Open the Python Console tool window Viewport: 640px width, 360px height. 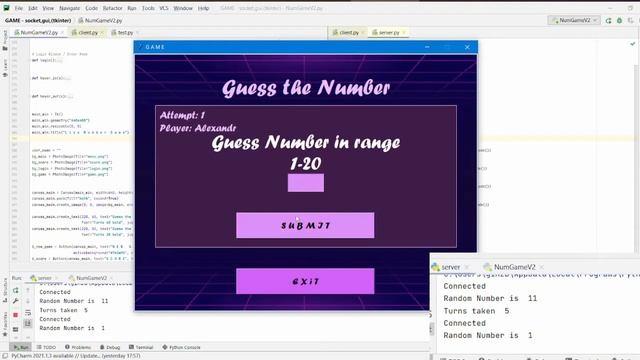[x=181, y=347]
